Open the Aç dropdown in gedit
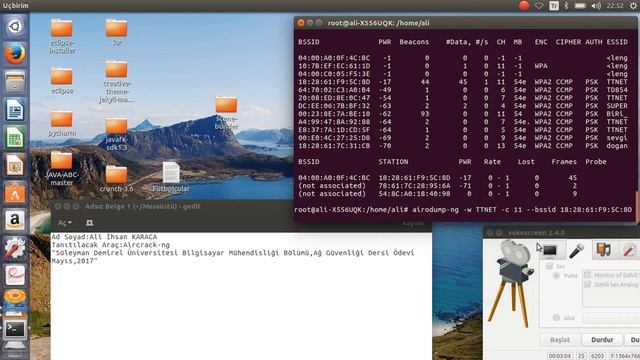 [x=64, y=223]
